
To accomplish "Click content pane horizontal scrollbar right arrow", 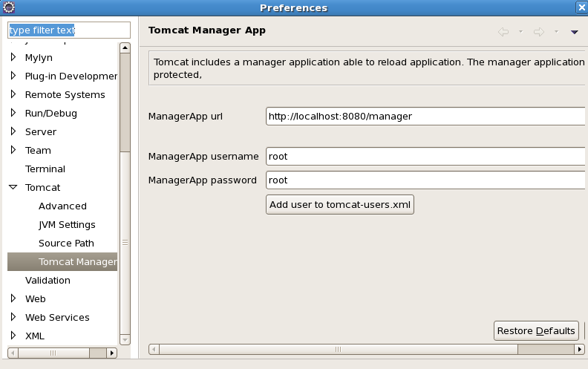I will tap(580, 349).
